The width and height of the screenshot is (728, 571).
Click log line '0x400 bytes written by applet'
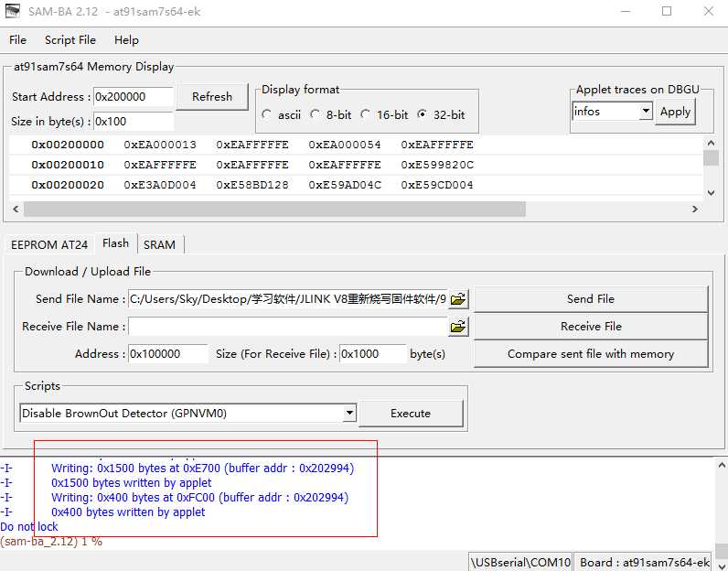click(x=128, y=512)
